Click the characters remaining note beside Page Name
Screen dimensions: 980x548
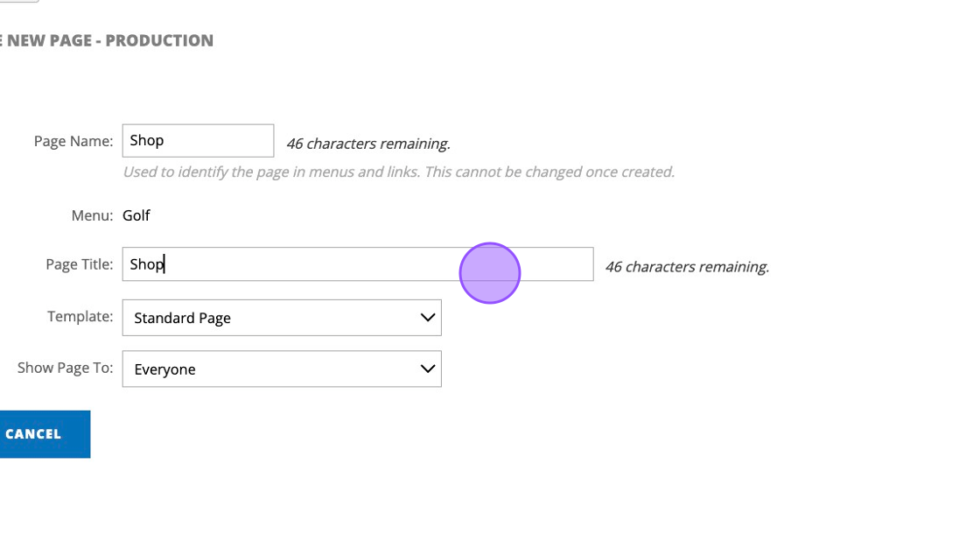pos(368,144)
